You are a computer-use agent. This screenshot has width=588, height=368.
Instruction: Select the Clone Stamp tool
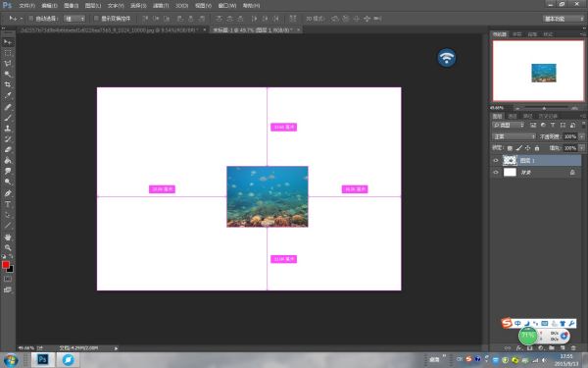pos(8,129)
